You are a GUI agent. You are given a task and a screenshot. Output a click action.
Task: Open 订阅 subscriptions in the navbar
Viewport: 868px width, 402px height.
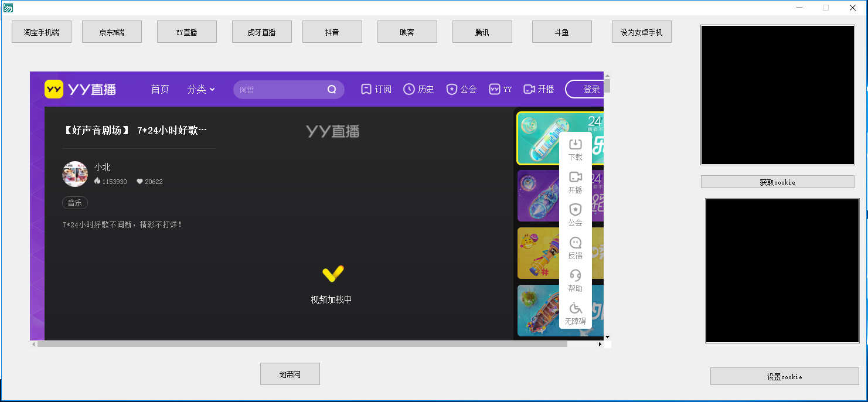pyautogui.click(x=376, y=89)
